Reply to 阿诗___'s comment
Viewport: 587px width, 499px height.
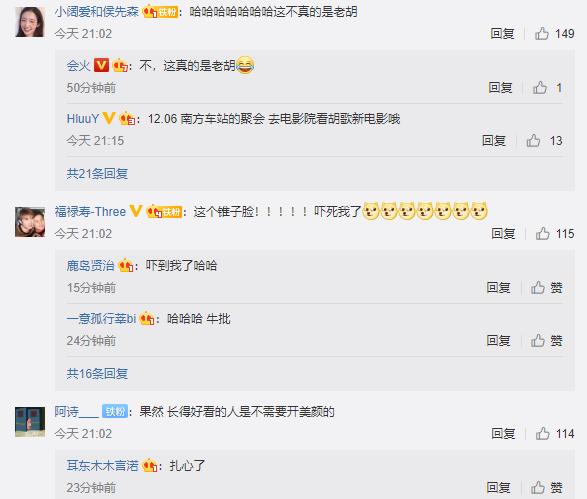pyautogui.click(x=503, y=433)
